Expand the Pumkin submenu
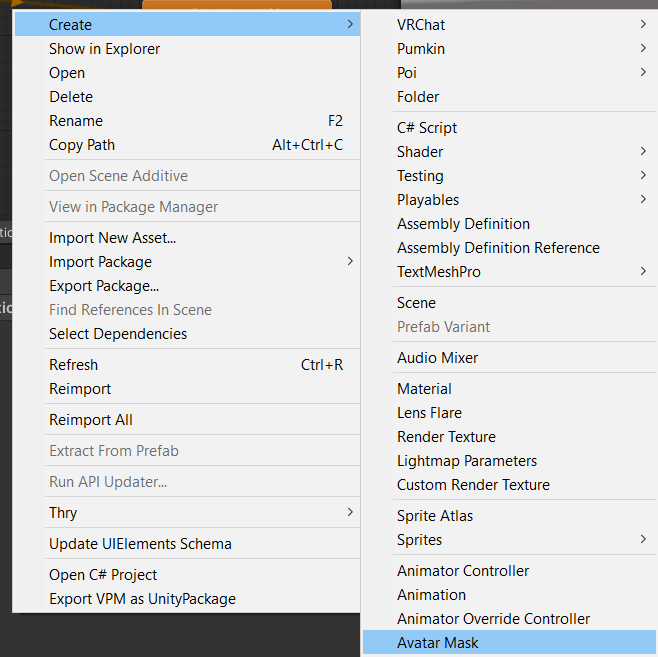Image resolution: width=658 pixels, height=657 pixels. coord(509,49)
